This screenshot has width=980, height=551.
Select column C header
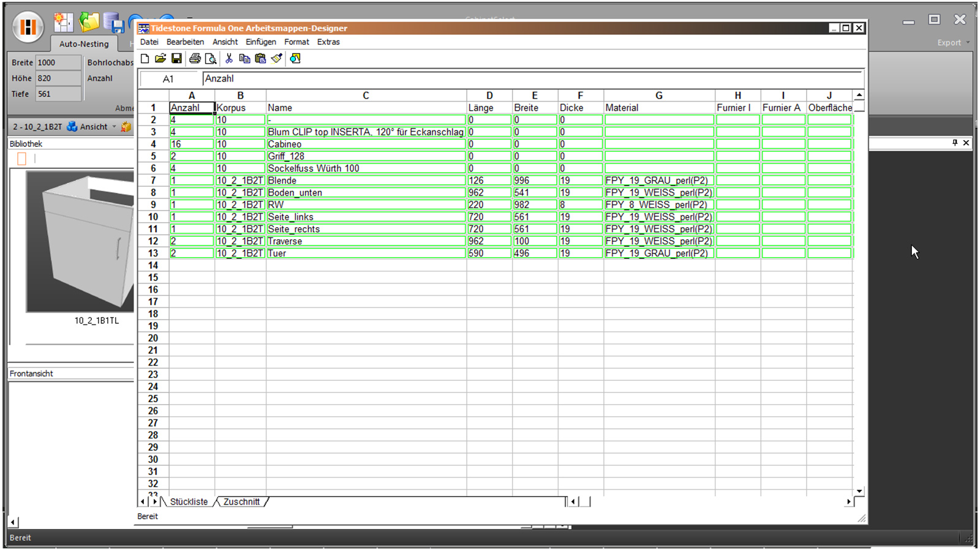coord(366,96)
